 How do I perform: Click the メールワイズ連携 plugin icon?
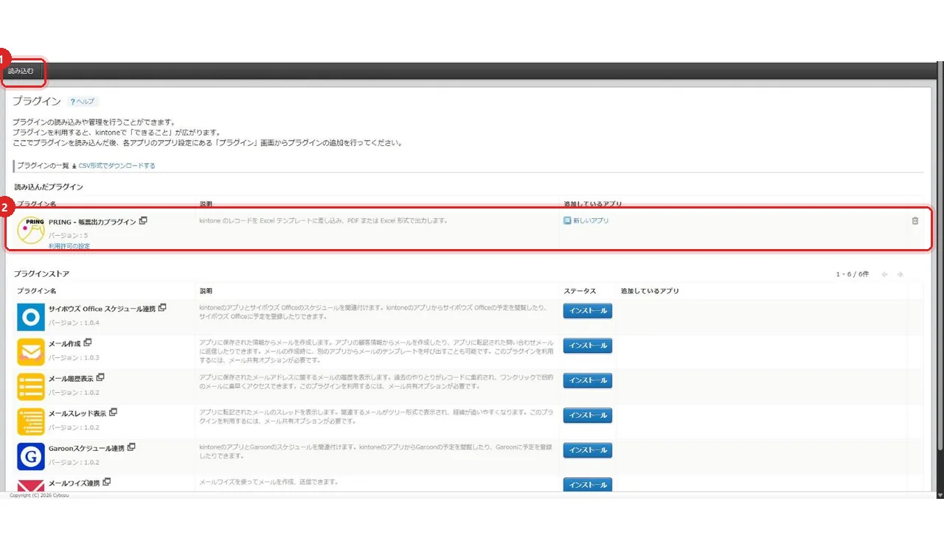31,485
